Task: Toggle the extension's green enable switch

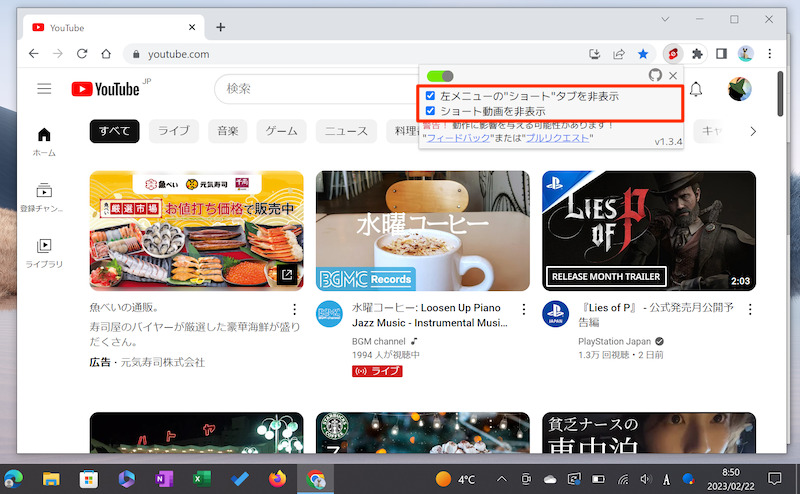Action: coord(440,76)
